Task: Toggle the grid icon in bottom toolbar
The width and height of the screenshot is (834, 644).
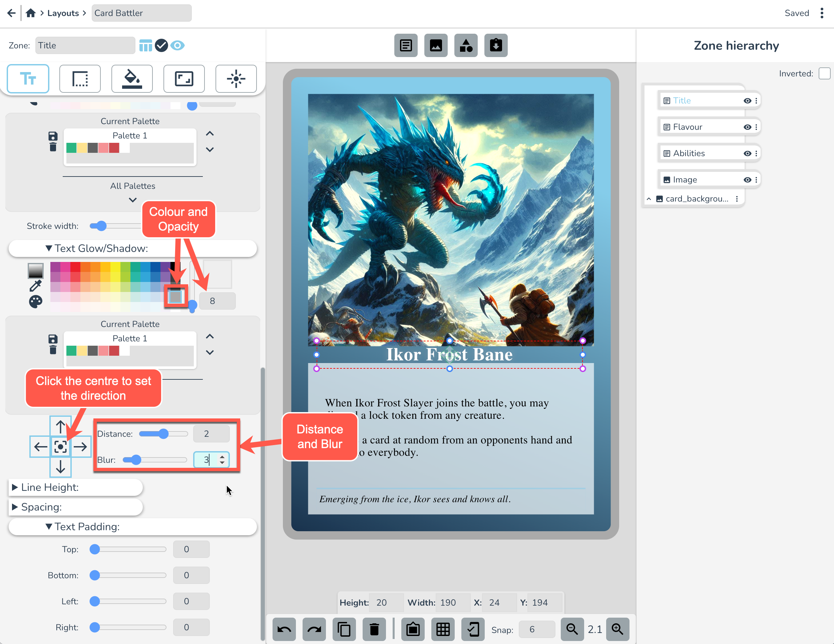Action: 443,629
